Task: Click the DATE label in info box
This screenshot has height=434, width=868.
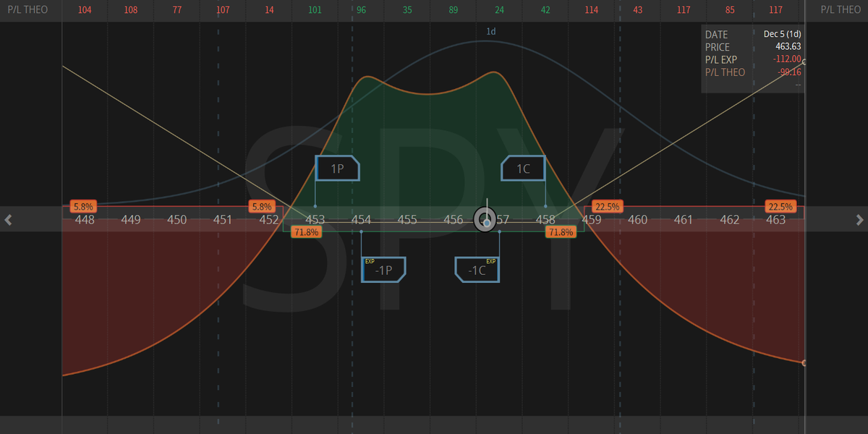Action: tap(717, 34)
